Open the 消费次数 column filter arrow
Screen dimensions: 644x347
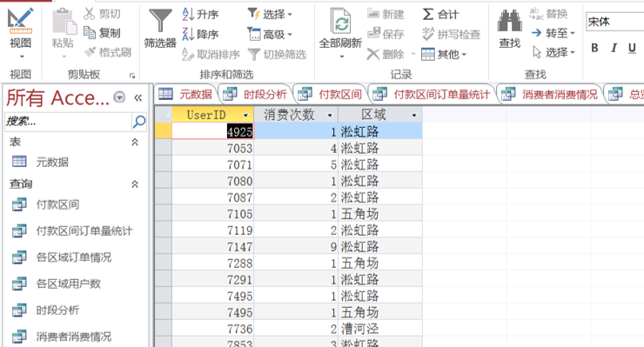pos(330,116)
